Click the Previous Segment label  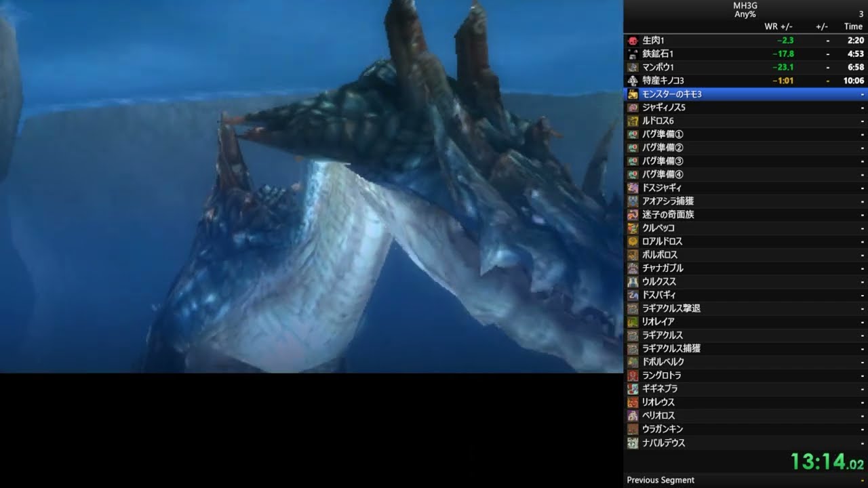pos(660,480)
